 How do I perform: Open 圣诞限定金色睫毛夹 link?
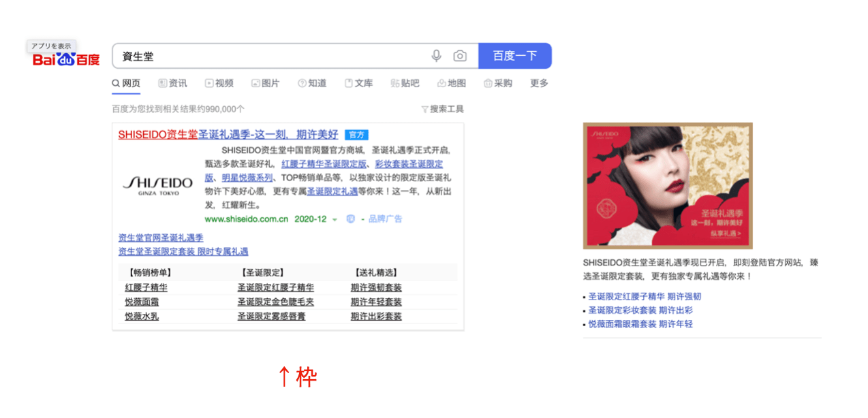coord(276,302)
